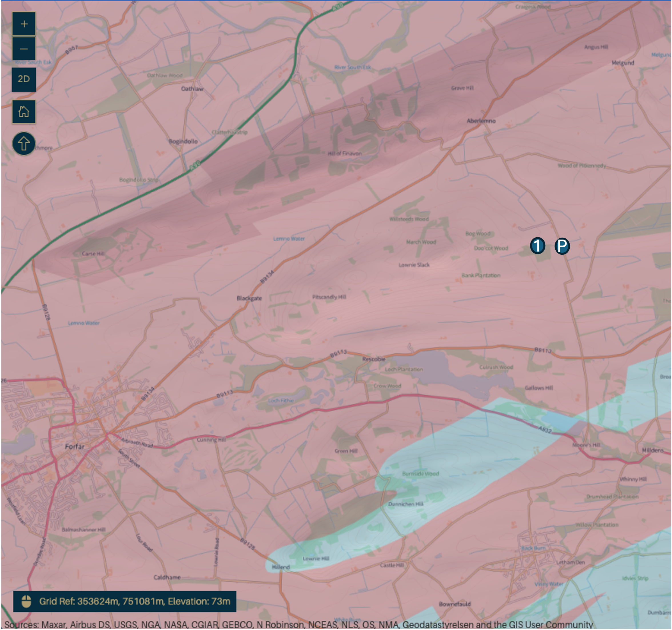Image resolution: width=672 pixels, height=630 pixels.
Task: Click the north arrow compass icon
Action: pos(24,144)
